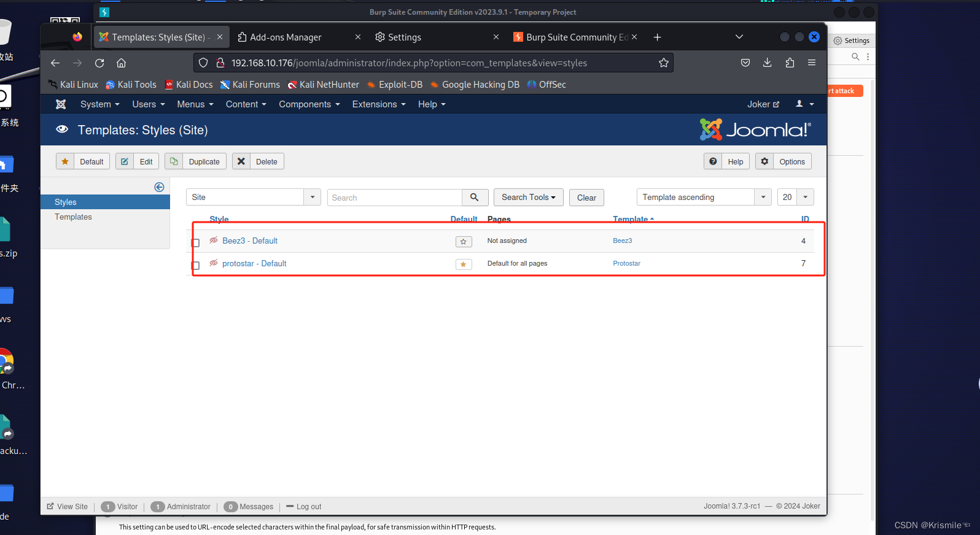The width and height of the screenshot is (980, 535).
Task: Open the Components menu
Action: tap(309, 104)
